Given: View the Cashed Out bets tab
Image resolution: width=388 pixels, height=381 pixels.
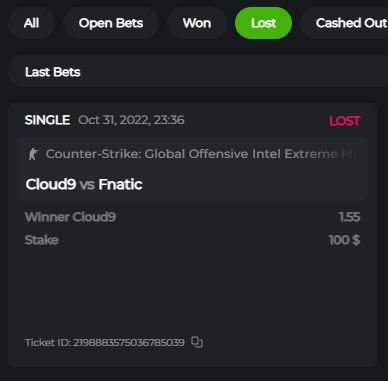Looking at the screenshot, I should 347,23.
